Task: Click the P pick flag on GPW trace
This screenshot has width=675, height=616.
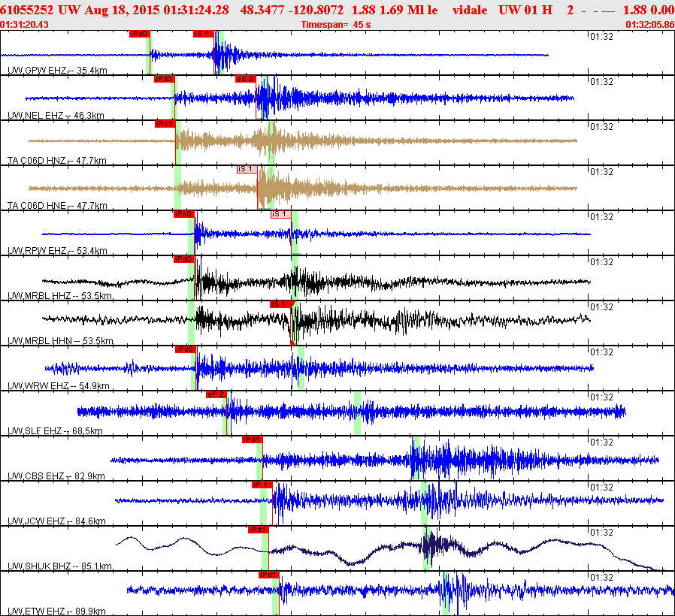Action: coord(139,34)
